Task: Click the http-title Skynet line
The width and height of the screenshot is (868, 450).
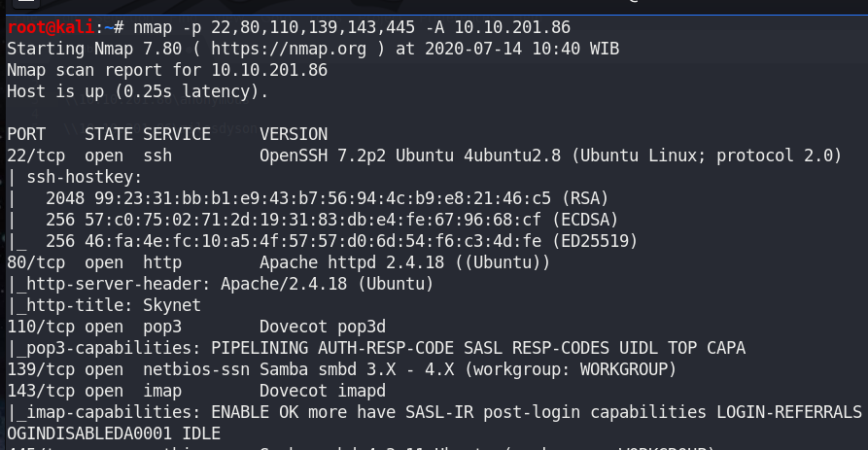Action: tap(104, 305)
